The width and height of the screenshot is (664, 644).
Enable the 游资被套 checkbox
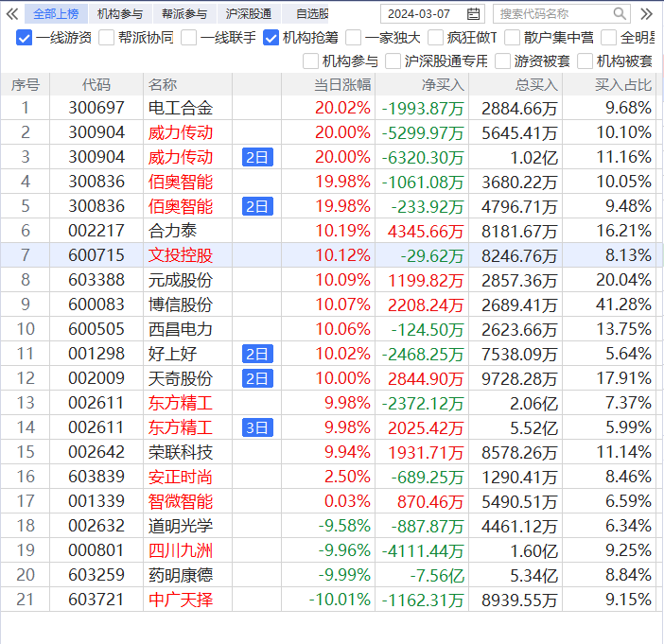tap(502, 61)
